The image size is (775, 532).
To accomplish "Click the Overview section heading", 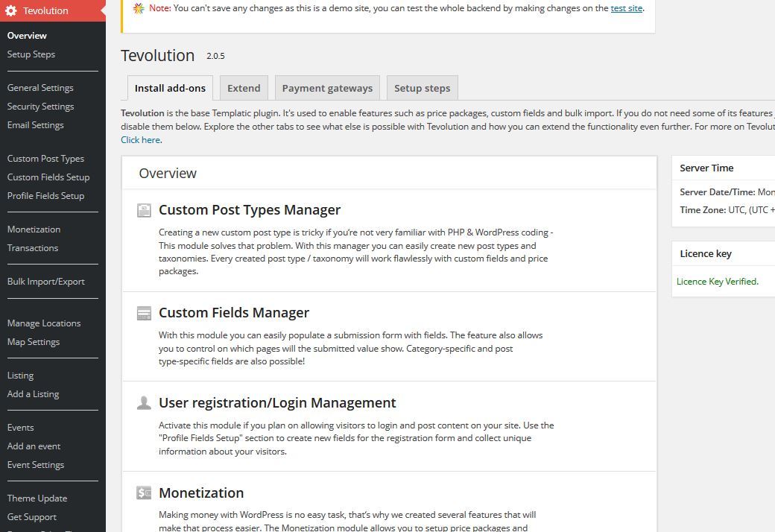I will point(168,174).
